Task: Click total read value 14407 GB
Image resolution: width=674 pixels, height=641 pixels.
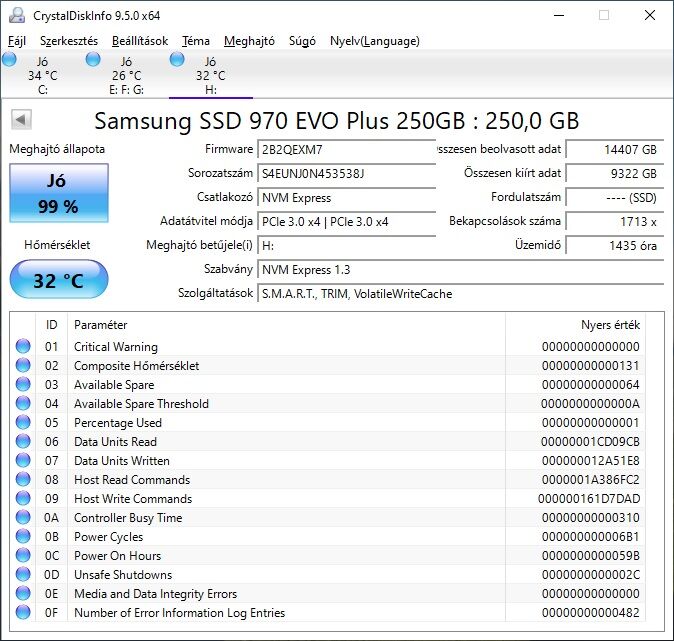Action: click(615, 150)
